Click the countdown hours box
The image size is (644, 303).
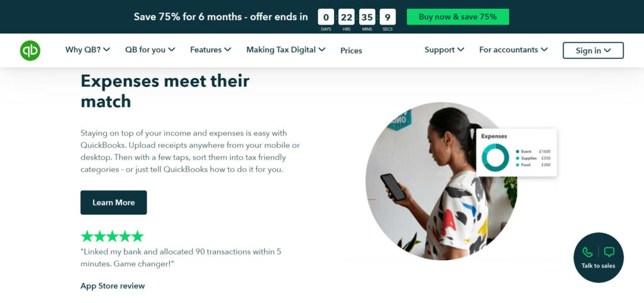pyautogui.click(x=347, y=17)
